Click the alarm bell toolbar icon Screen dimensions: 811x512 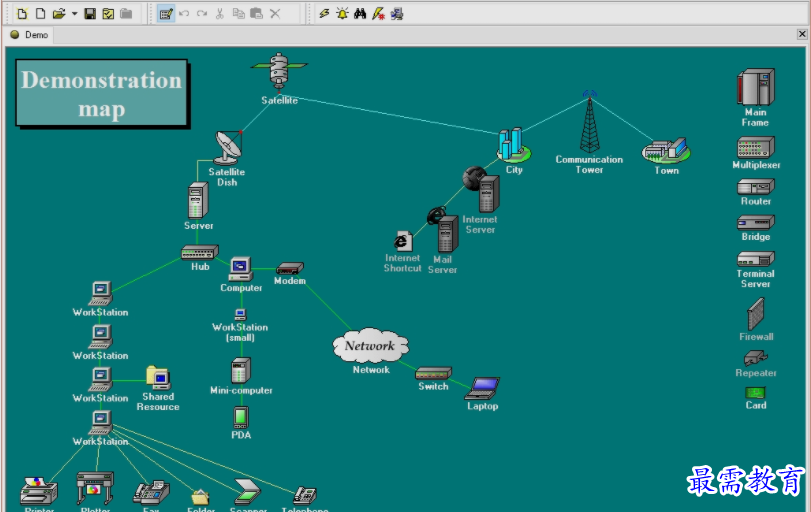[x=342, y=14]
